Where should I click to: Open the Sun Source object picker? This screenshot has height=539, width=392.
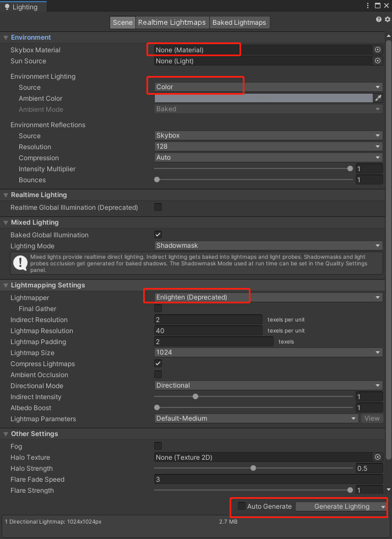[x=377, y=61]
